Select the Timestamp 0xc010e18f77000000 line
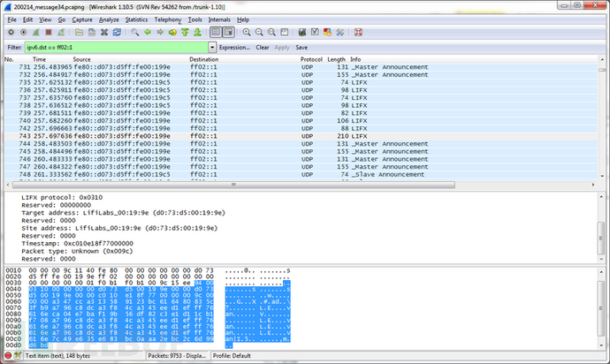 [x=78, y=244]
